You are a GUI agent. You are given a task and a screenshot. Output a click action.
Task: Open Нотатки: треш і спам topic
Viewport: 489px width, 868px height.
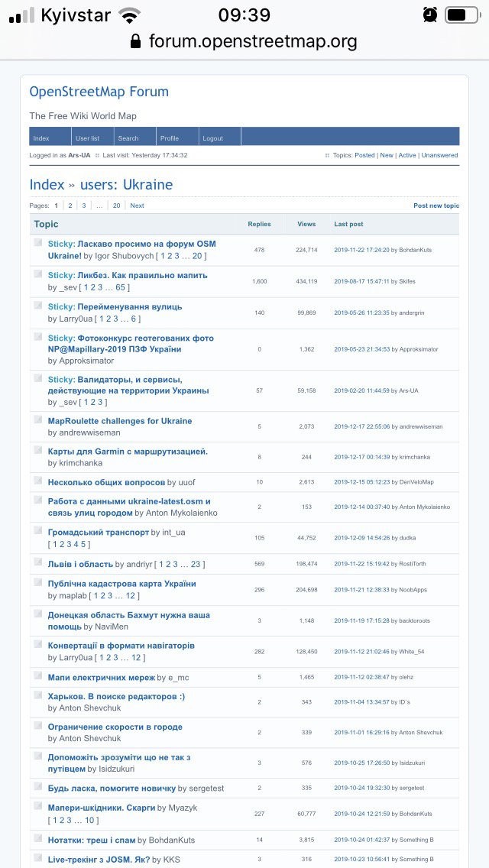92,840
